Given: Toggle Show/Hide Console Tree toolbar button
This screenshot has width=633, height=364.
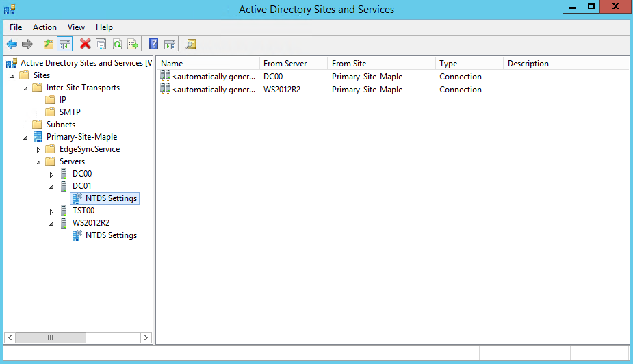Looking at the screenshot, I should click(x=65, y=44).
